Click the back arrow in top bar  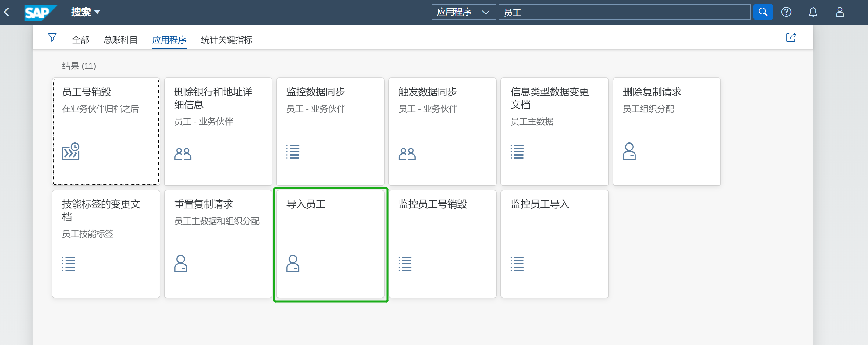(x=6, y=12)
